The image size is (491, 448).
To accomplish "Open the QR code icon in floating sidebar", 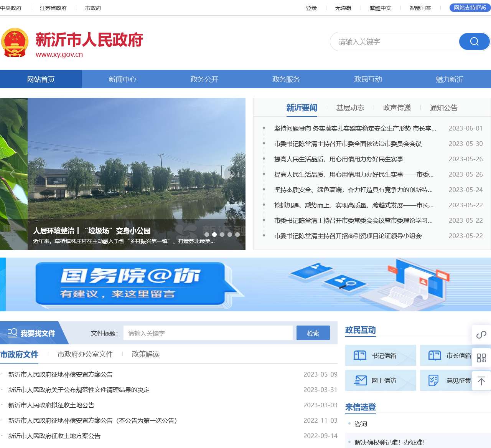I will point(481,358).
